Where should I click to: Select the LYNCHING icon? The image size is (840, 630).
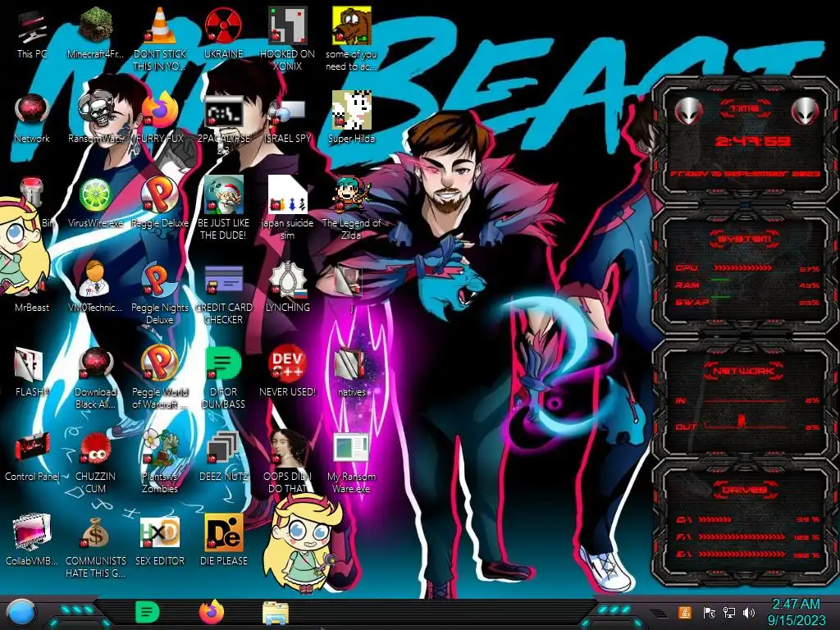coord(288,279)
